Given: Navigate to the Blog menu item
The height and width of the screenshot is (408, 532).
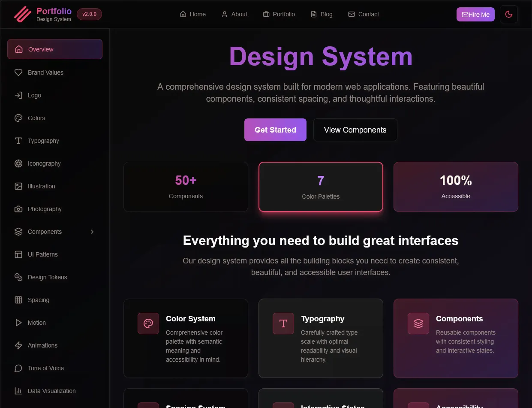Looking at the screenshot, I should pos(322,14).
